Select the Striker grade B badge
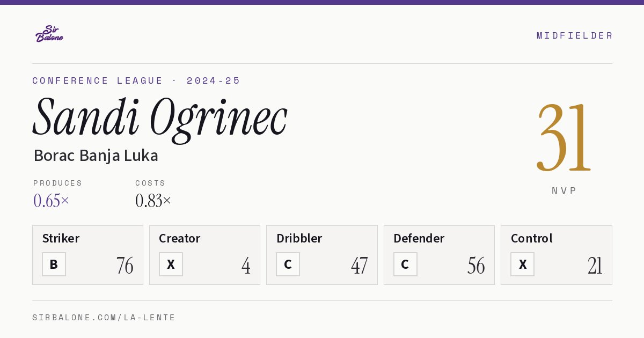 coord(54,264)
